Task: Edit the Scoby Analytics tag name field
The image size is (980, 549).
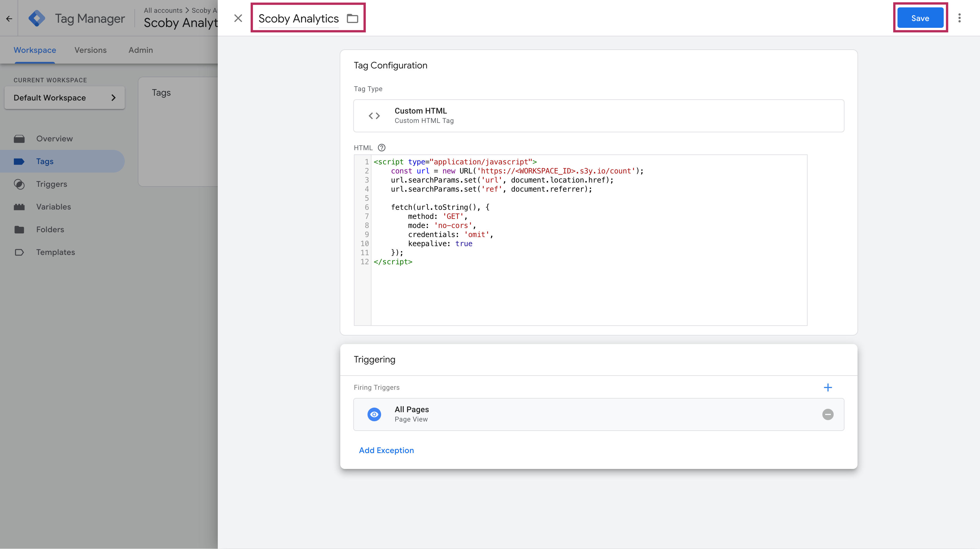Action: [x=298, y=18]
